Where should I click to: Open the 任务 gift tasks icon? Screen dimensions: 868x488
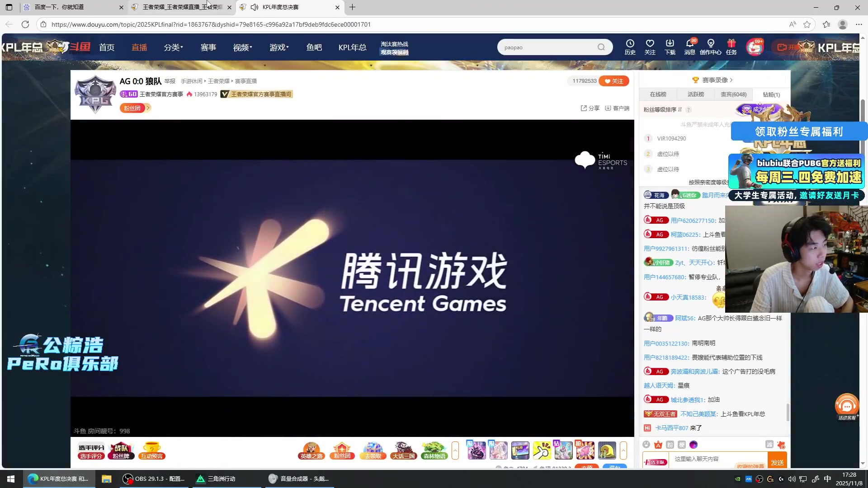tap(731, 47)
